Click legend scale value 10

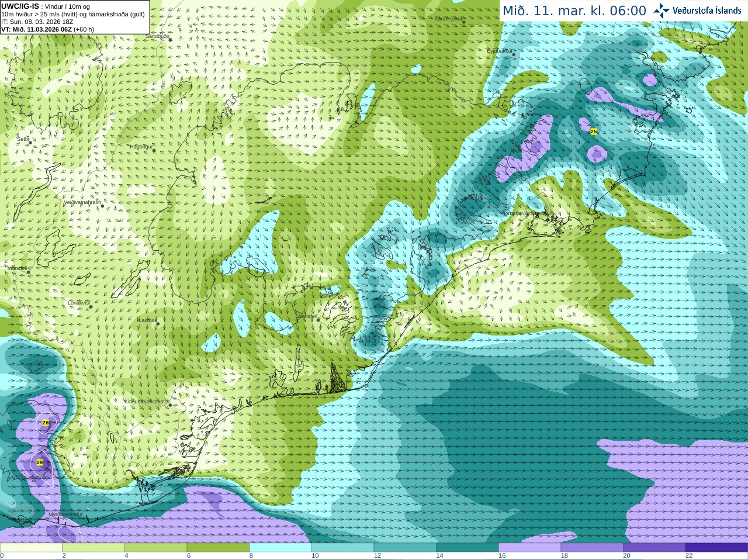pyautogui.click(x=315, y=556)
